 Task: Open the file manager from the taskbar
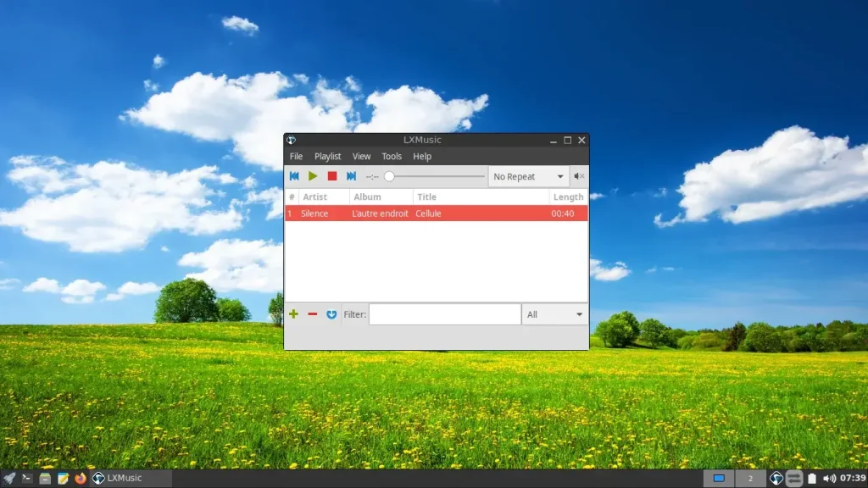point(45,478)
